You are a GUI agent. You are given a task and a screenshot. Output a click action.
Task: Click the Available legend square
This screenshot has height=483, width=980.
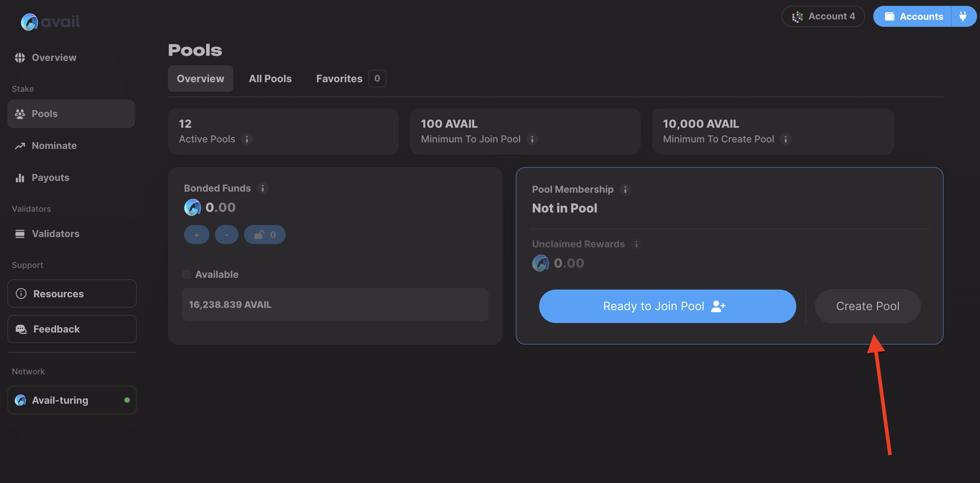(x=186, y=274)
